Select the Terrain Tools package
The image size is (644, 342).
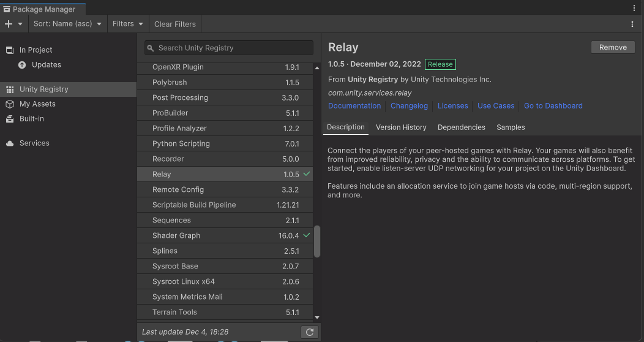[225, 312]
